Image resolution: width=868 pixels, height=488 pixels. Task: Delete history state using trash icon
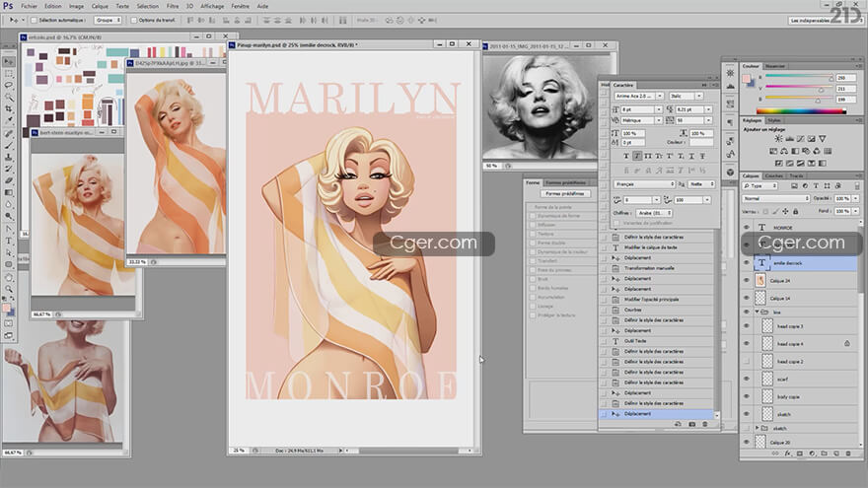point(704,424)
